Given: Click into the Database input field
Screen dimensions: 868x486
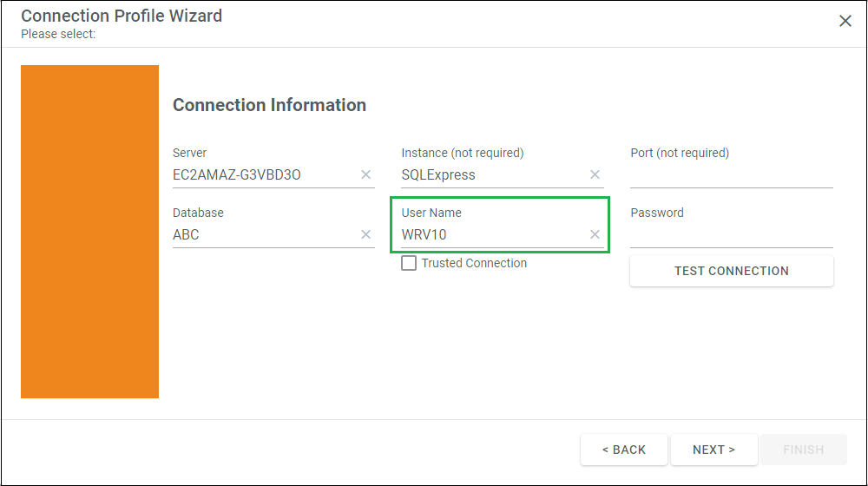Looking at the screenshot, I should [265, 234].
